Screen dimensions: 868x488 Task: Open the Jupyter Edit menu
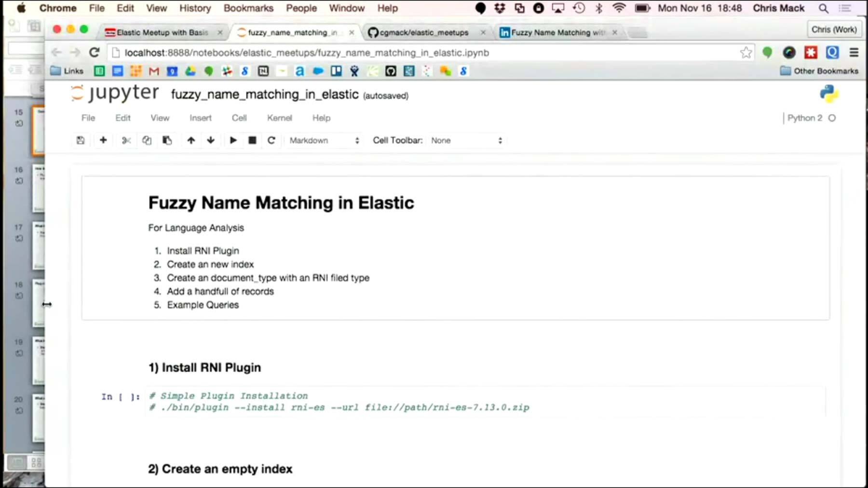point(123,118)
